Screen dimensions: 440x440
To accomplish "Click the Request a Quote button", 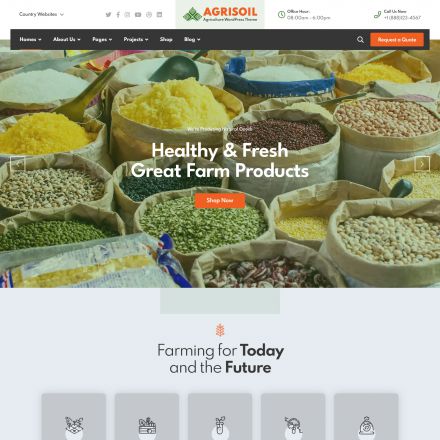I will [397, 39].
